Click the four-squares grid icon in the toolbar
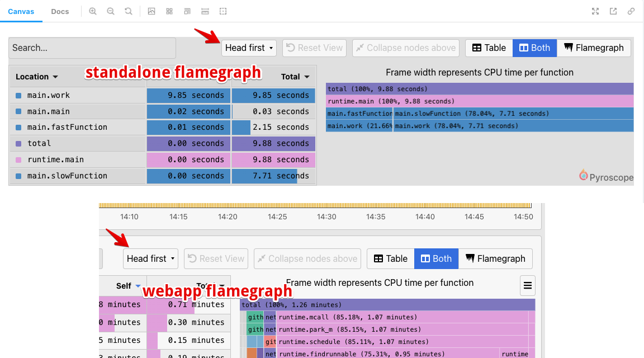Image resolution: width=644 pixels, height=358 pixels. [169, 12]
